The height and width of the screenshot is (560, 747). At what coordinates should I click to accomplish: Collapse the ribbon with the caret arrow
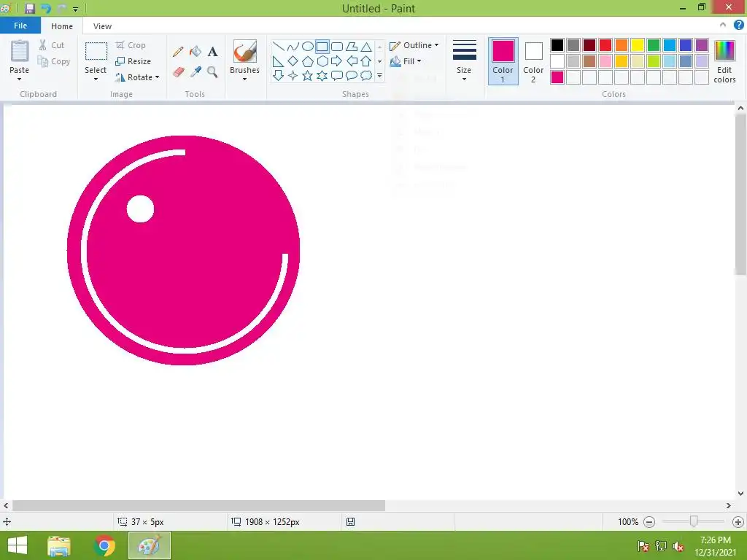point(723,25)
